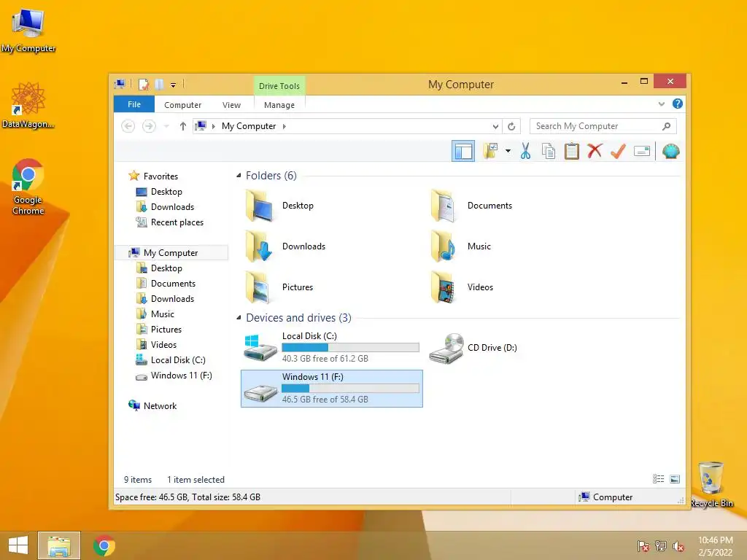This screenshot has width=747, height=560.
Task: Select Local Disk (C:) drive in main pane
Action: (332, 348)
